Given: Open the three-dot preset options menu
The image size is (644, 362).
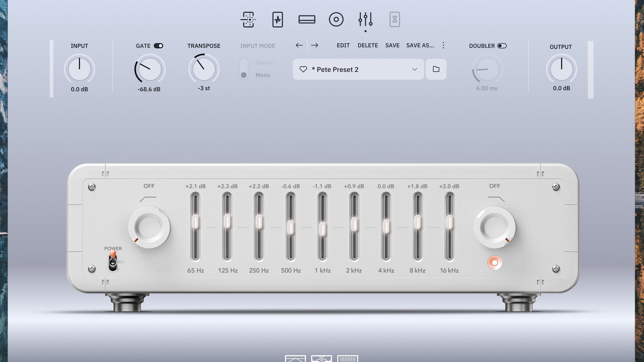Looking at the screenshot, I should 443,45.
